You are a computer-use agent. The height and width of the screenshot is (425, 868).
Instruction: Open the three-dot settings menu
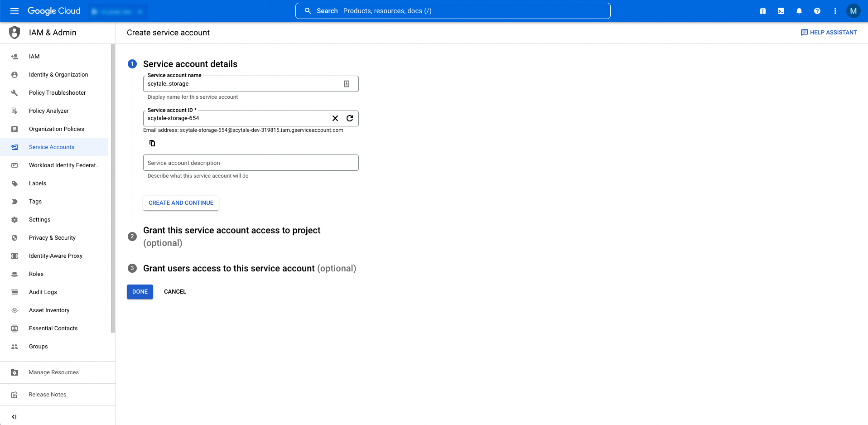(835, 11)
